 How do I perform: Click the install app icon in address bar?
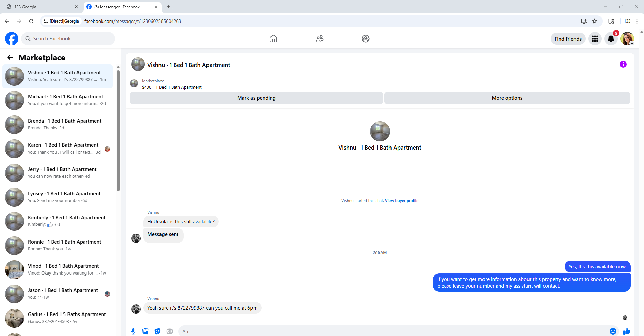coord(584,21)
